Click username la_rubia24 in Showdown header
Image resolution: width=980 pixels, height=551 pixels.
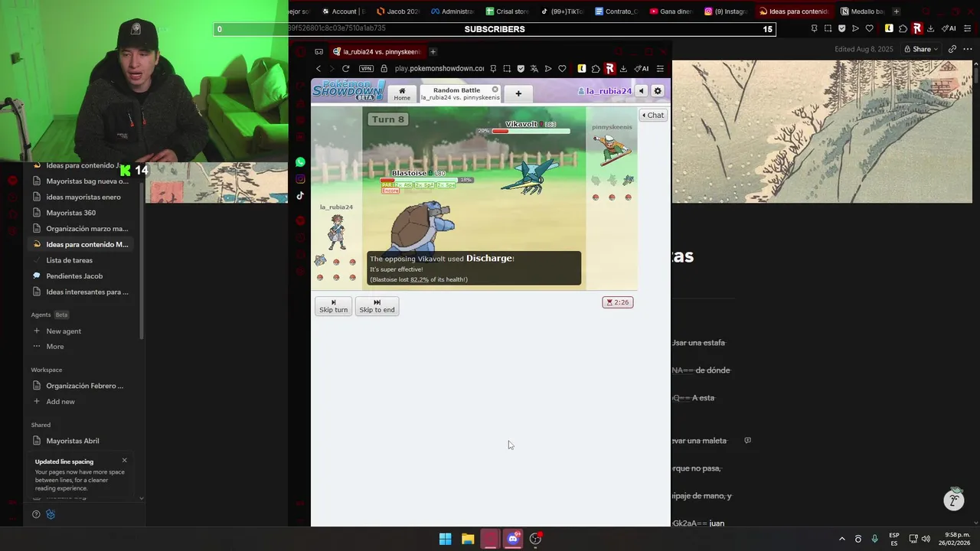point(605,91)
